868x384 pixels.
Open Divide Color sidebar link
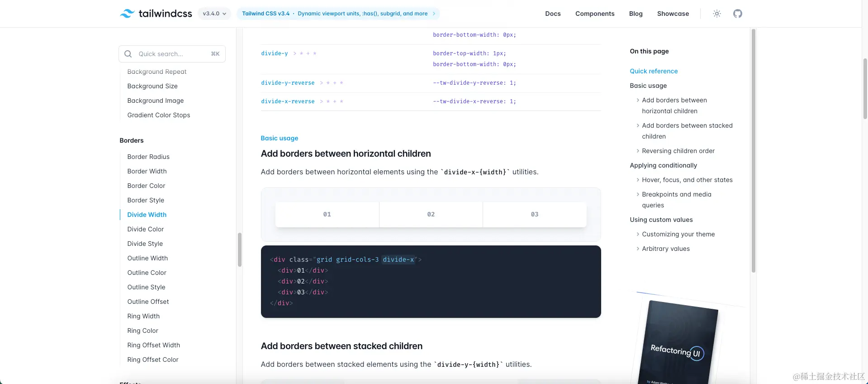click(x=146, y=229)
